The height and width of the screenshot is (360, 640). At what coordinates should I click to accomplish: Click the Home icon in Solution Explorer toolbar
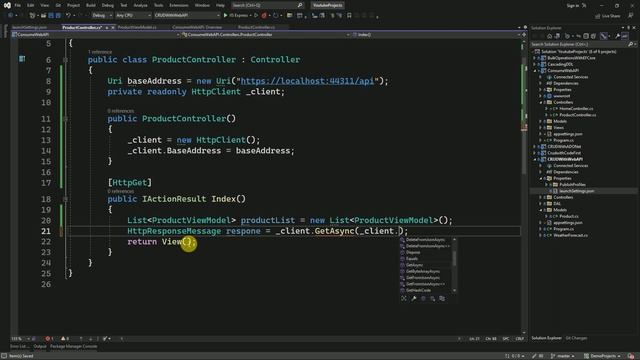pos(549,36)
